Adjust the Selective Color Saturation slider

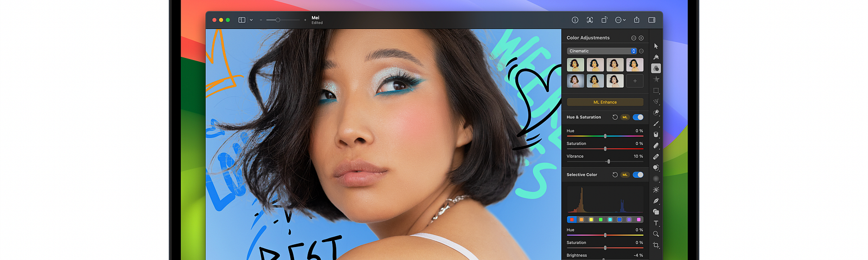click(x=605, y=248)
